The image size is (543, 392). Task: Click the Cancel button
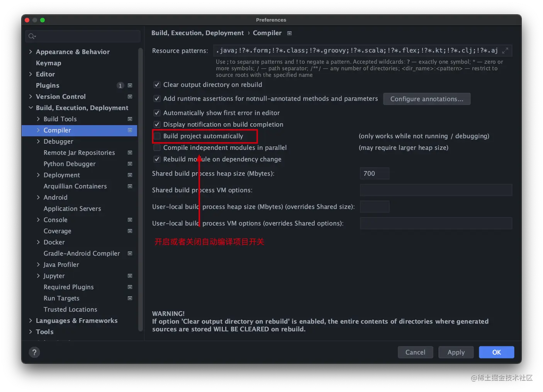coord(415,352)
